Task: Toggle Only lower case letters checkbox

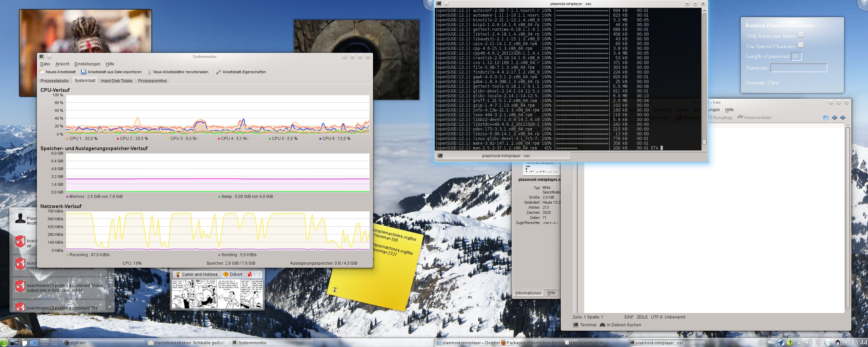Action: pyautogui.click(x=801, y=35)
